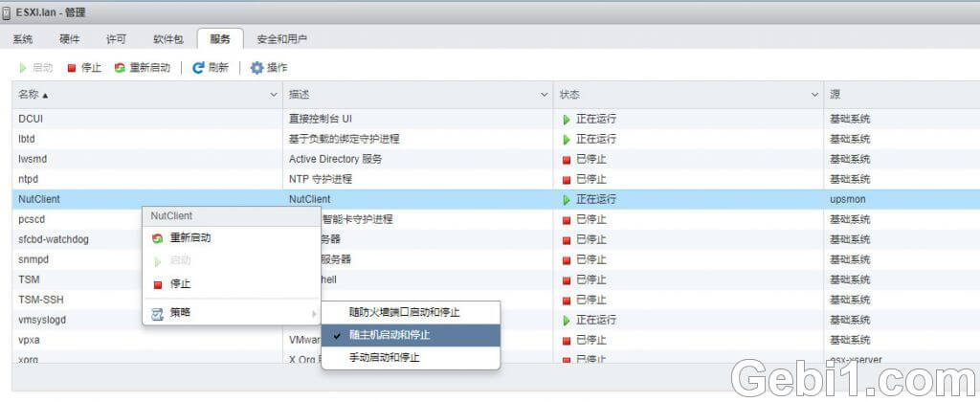The width and height of the screenshot is (980, 402).
Task: Open the Name column dropdown arrow
Action: click(275, 95)
